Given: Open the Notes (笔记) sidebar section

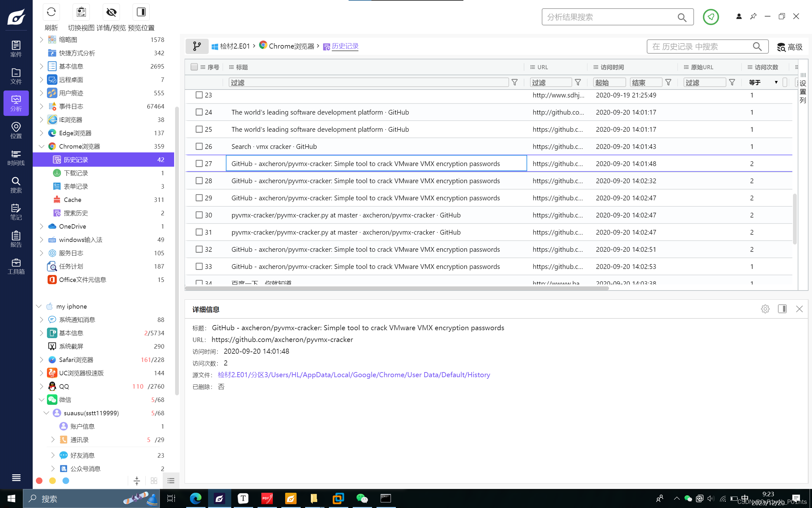Looking at the screenshot, I should coord(16,212).
